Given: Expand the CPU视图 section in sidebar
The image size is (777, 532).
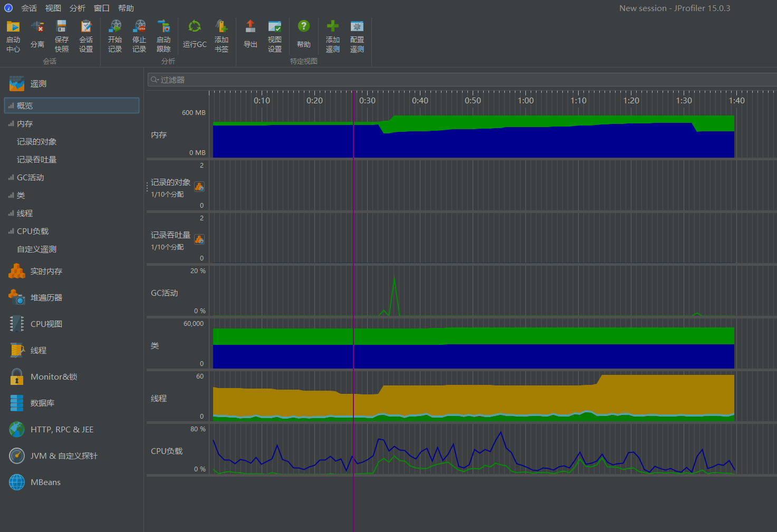Looking at the screenshot, I should (x=46, y=324).
